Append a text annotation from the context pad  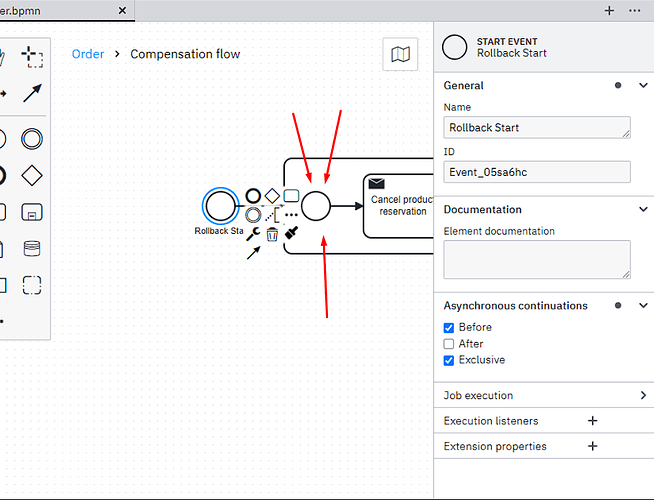(x=272, y=215)
